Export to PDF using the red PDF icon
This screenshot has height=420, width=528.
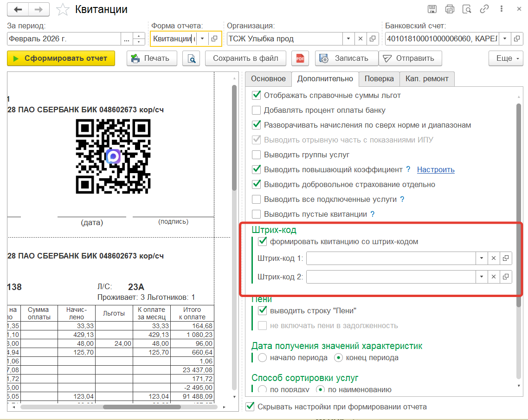[x=300, y=58]
